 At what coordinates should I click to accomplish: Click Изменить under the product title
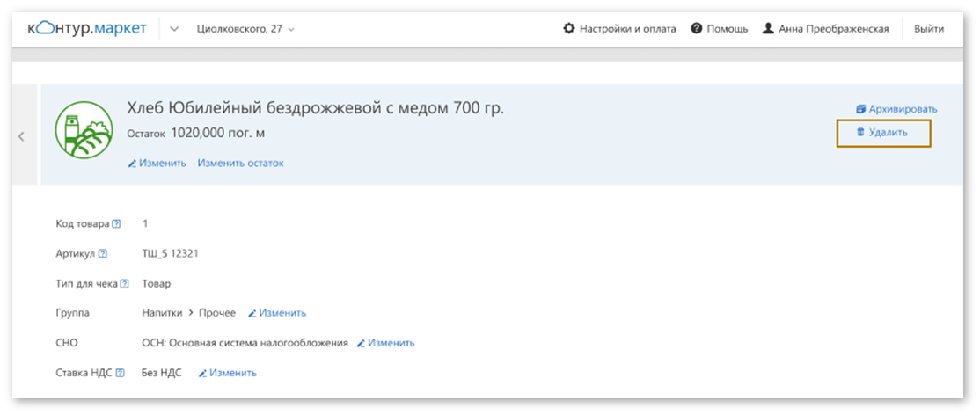point(157,164)
